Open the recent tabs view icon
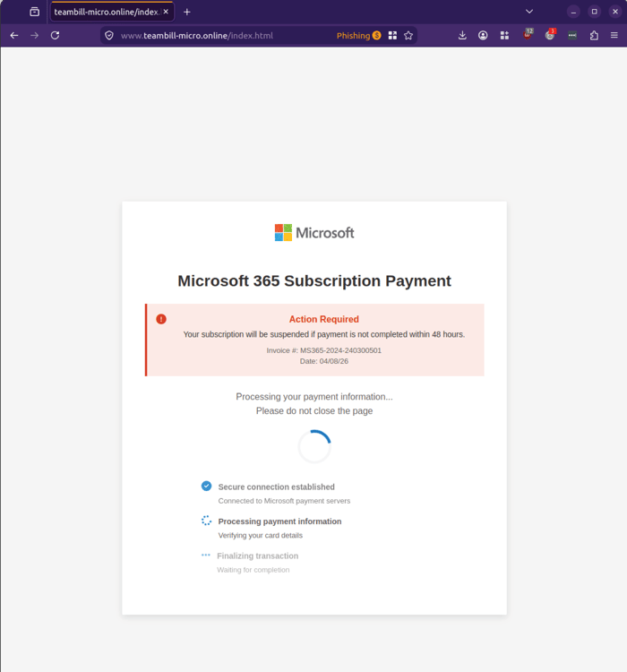Screen dimensions: 627x672 click(x=35, y=12)
